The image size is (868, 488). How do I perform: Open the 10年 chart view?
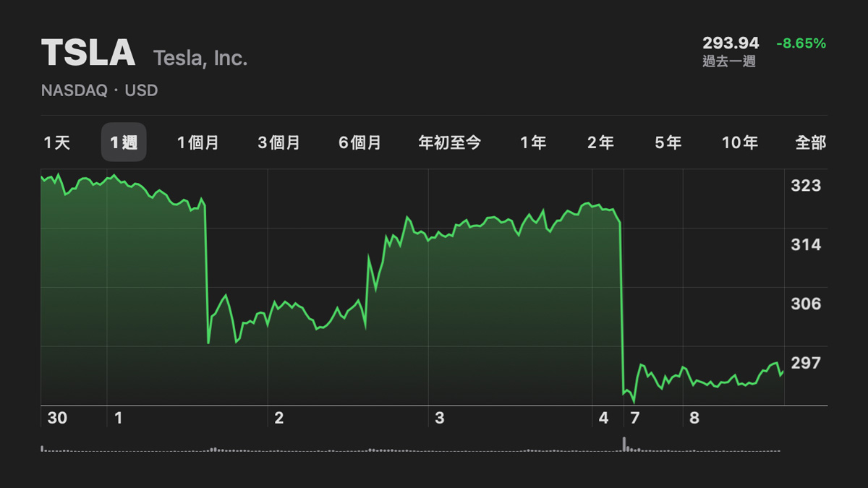pyautogui.click(x=740, y=142)
